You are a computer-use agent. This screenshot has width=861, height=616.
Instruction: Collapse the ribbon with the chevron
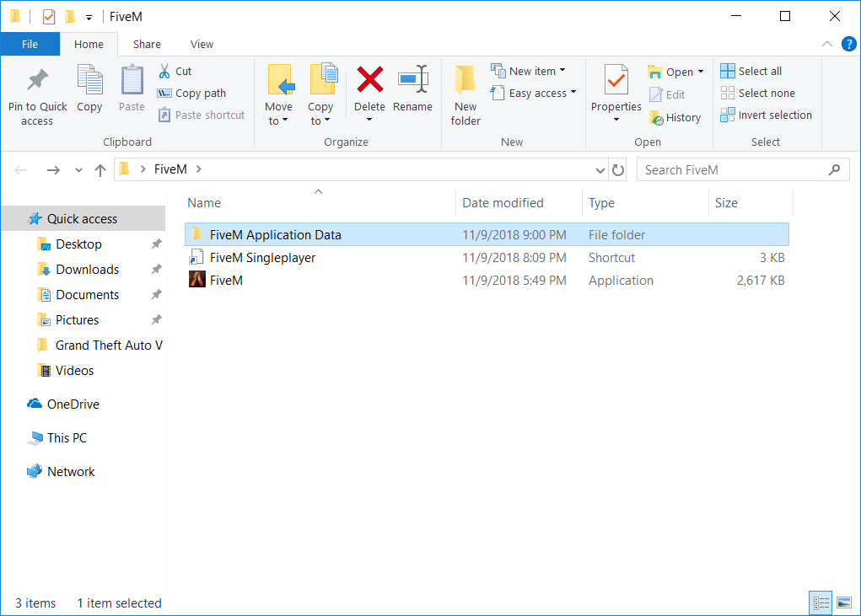pyautogui.click(x=827, y=44)
